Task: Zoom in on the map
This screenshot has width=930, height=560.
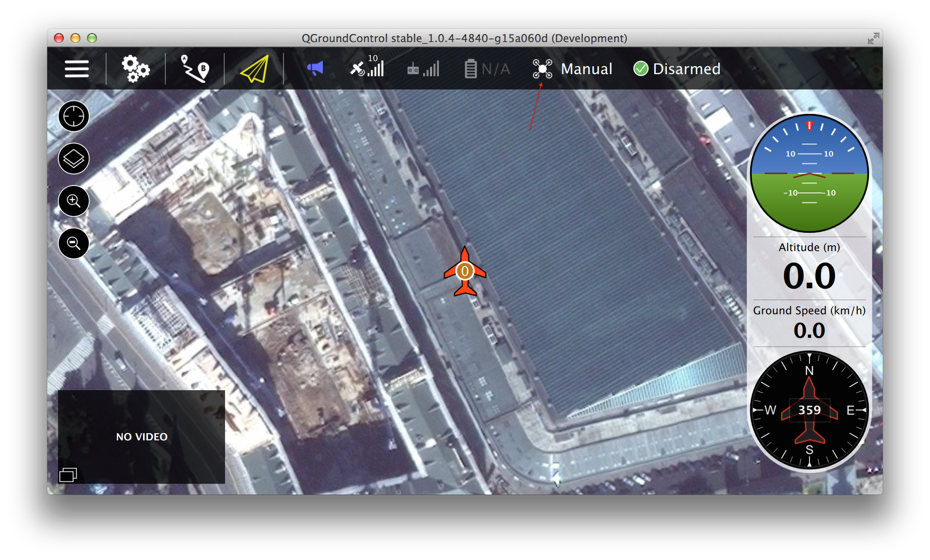Action: point(74,201)
